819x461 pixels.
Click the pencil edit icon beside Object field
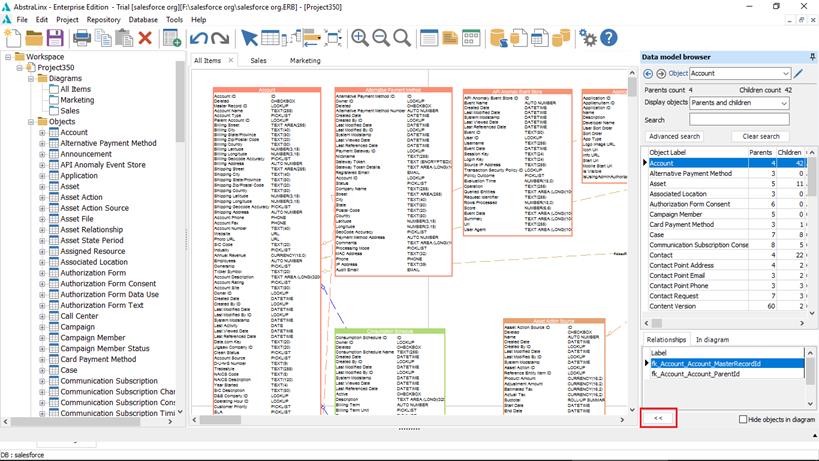tap(798, 73)
